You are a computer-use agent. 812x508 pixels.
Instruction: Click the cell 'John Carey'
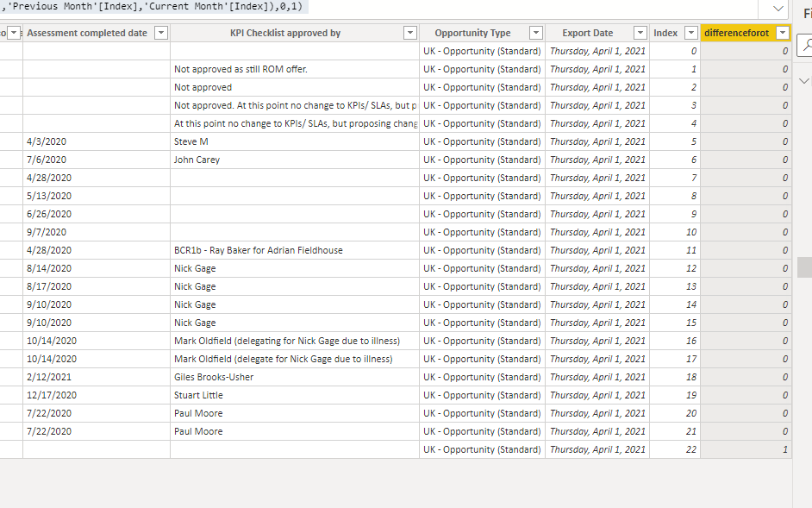(295, 160)
